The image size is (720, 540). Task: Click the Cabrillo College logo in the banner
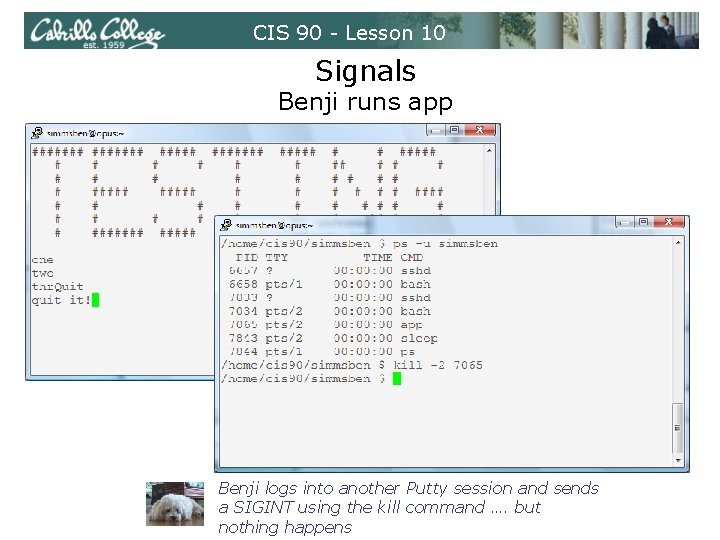point(97,32)
